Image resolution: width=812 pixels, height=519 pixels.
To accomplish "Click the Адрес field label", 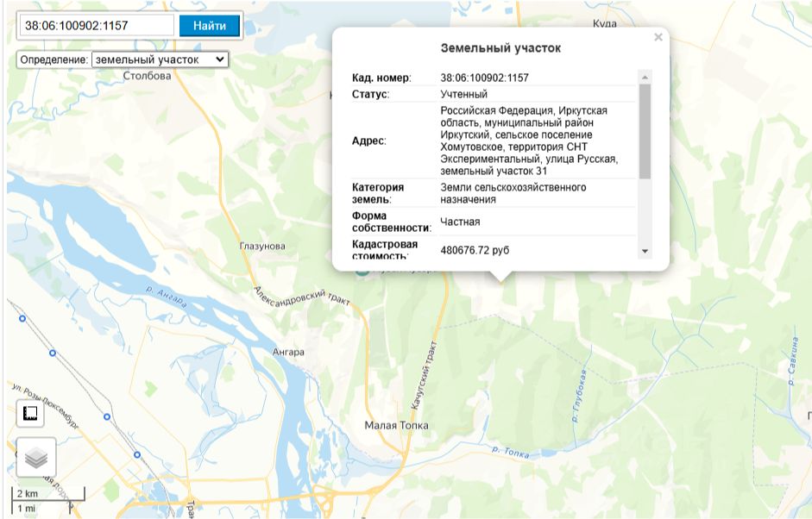I will 368,141.
